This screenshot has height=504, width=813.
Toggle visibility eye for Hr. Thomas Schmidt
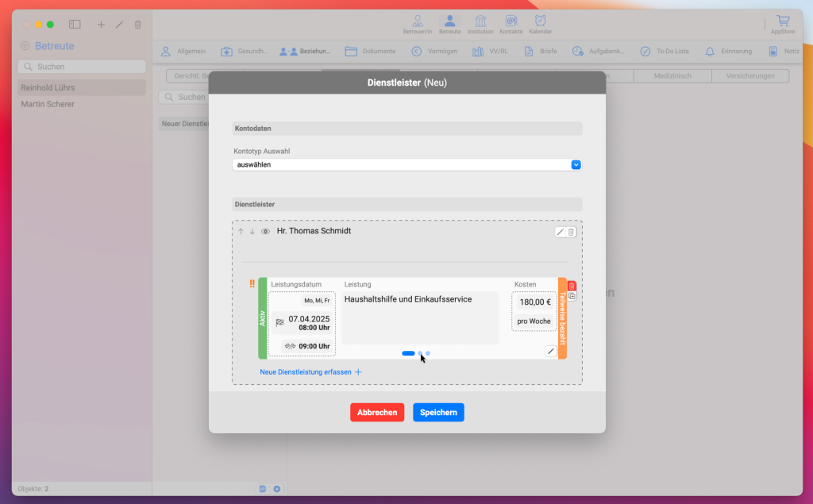[265, 231]
